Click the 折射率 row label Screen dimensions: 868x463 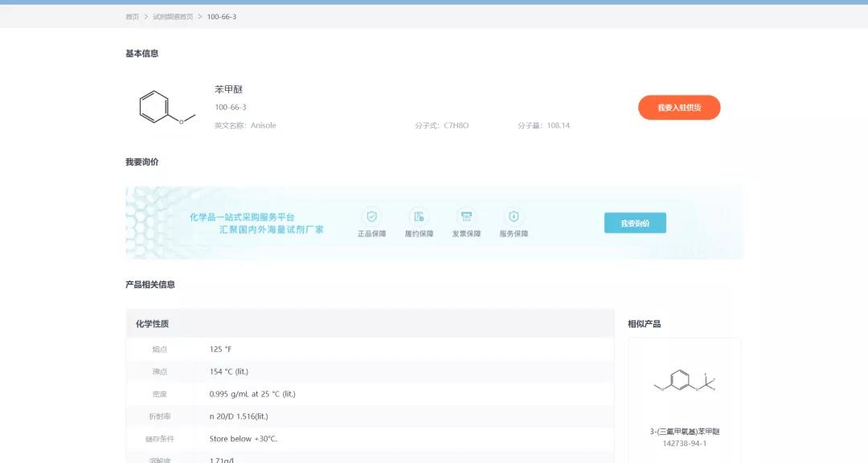pos(159,416)
